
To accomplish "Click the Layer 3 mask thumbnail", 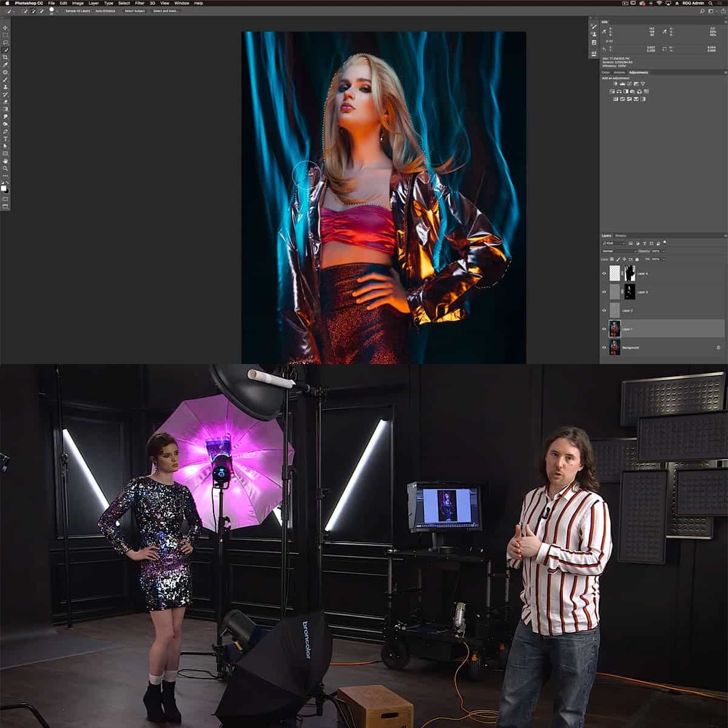I will click(x=630, y=292).
